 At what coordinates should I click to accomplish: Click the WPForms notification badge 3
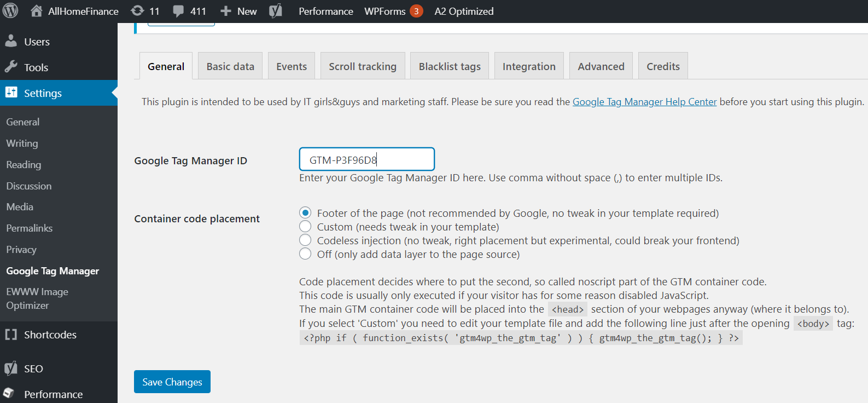click(416, 11)
